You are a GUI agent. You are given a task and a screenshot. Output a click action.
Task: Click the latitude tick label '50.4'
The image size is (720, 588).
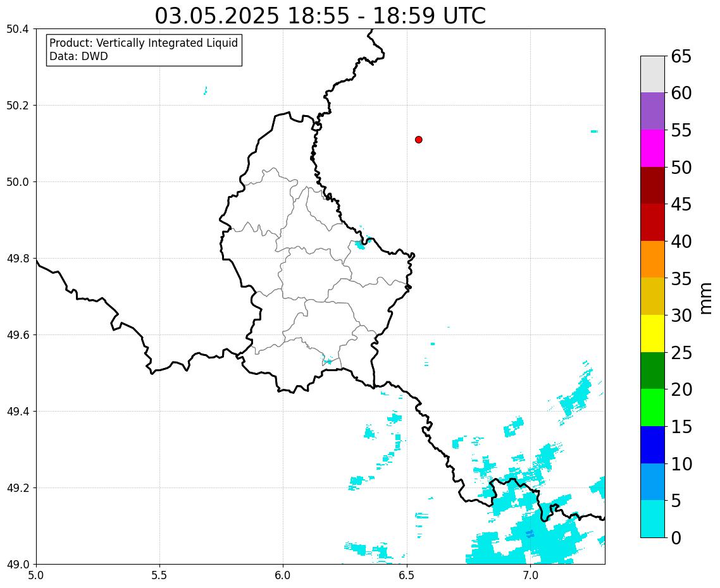[18, 29]
